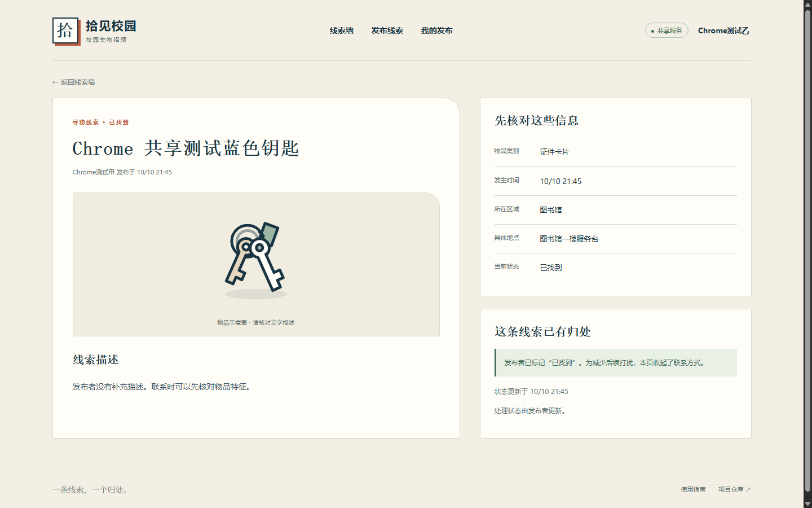Viewport: 812px width, 508px height.
Task: Open the 项目仓库 external link
Action: click(735, 489)
